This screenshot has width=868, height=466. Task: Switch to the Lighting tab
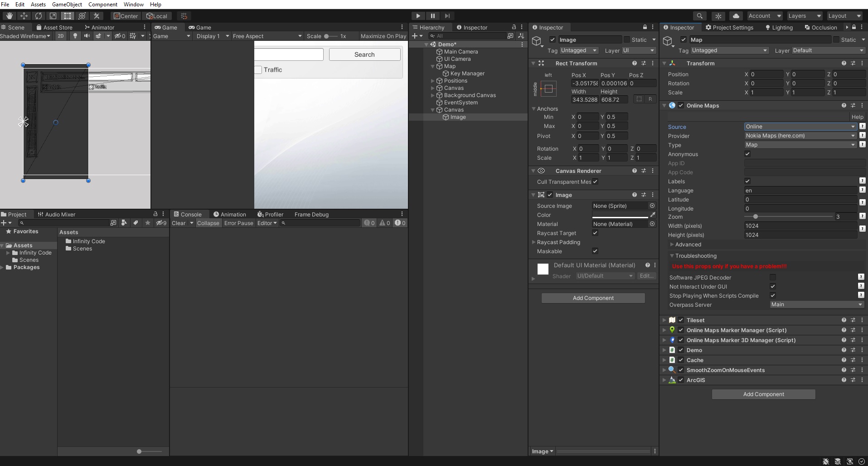pos(779,27)
